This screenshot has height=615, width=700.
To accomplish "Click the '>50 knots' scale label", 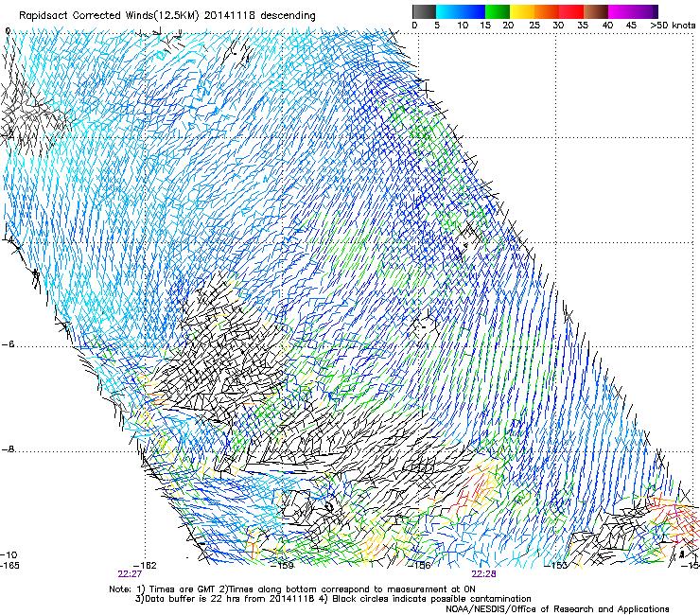I will tap(673, 26).
